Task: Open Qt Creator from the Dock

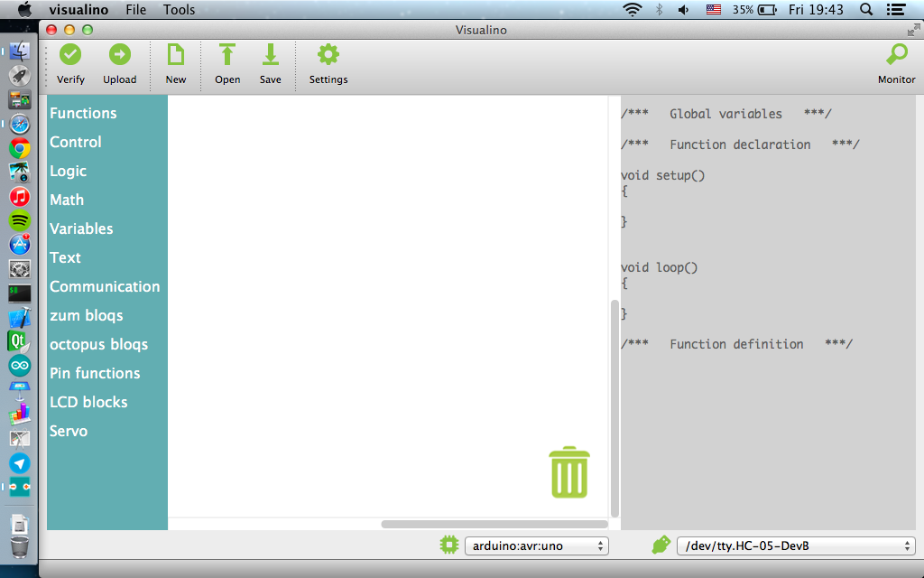Action: [x=20, y=341]
